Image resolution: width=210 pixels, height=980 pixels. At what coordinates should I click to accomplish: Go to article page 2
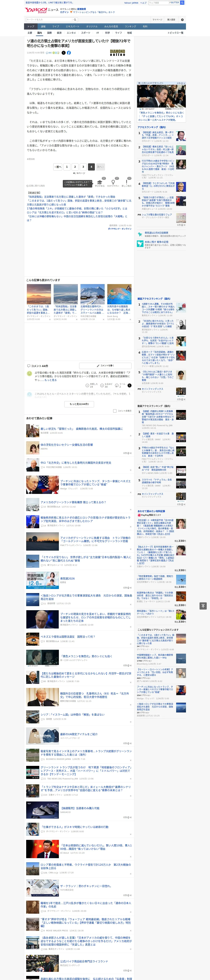click(x=75, y=167)
